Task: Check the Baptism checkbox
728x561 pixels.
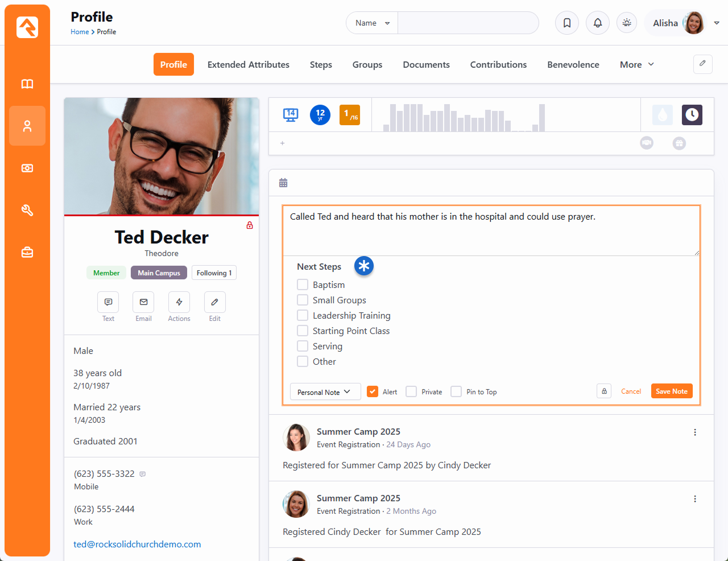Action: tap(303, 284)
